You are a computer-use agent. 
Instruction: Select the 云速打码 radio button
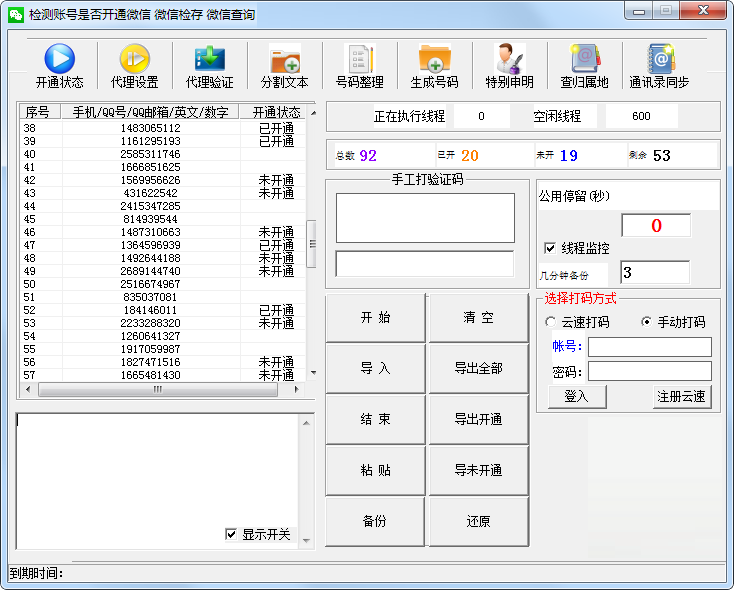point(550,322)
